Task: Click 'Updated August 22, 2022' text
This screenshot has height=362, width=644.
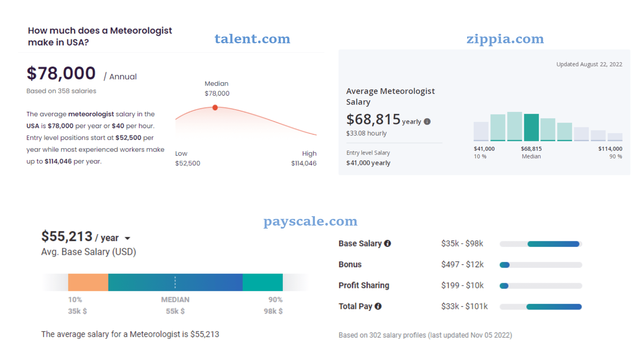Action: tap(589, 64)
